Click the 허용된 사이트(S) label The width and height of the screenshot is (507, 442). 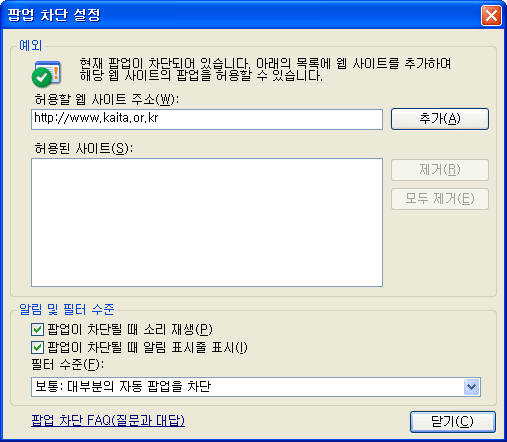pos(84,148)
